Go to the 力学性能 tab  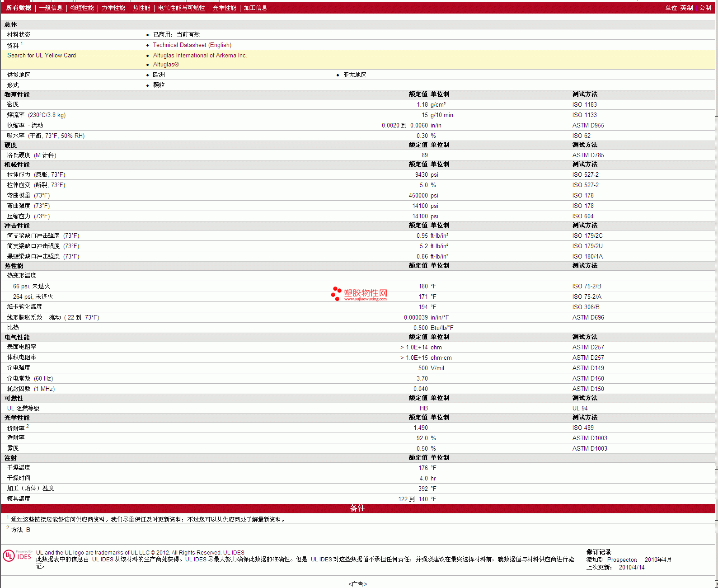pyautogui.click(x=113, y=8)
